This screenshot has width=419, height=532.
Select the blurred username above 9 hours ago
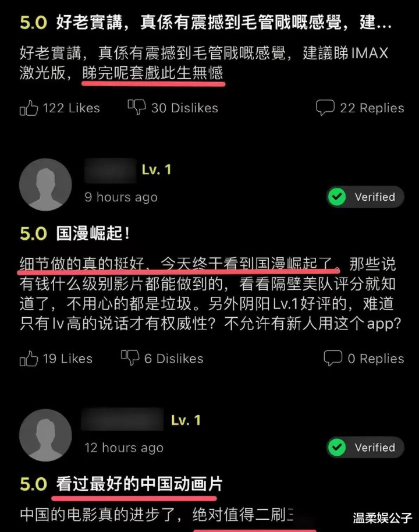click(x=111, y=171)
